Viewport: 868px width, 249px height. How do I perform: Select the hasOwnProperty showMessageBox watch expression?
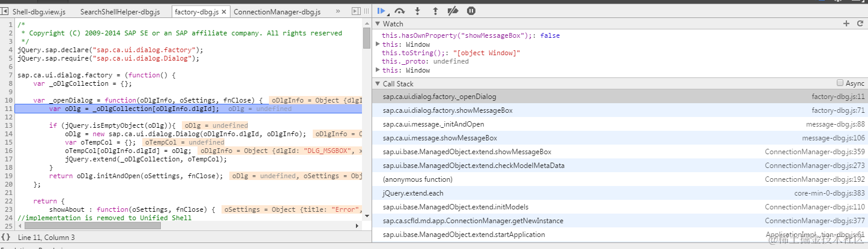click(x=471, y=35)
